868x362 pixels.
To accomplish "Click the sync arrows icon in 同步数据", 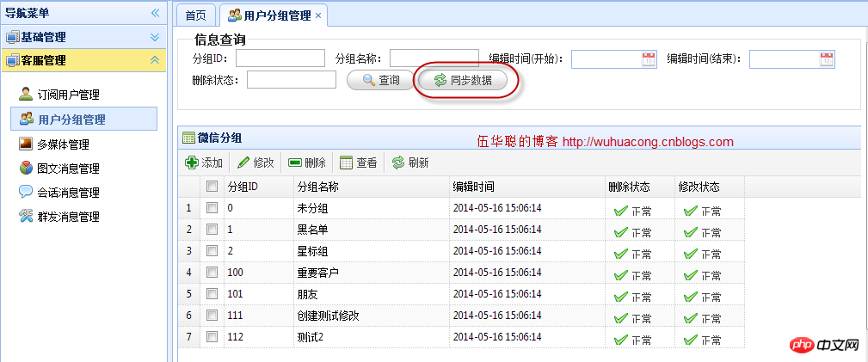I will pos(440,80).
